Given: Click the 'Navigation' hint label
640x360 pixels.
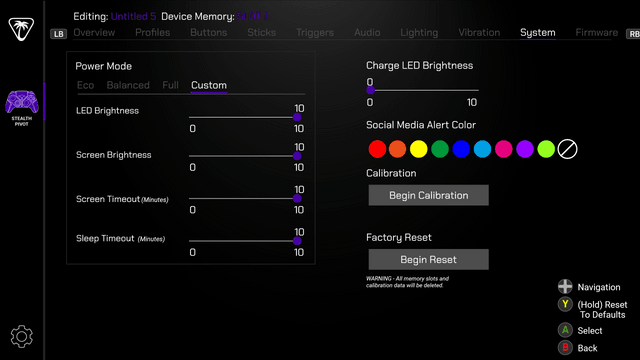Looking at the screenshot, I should (599, 287).
